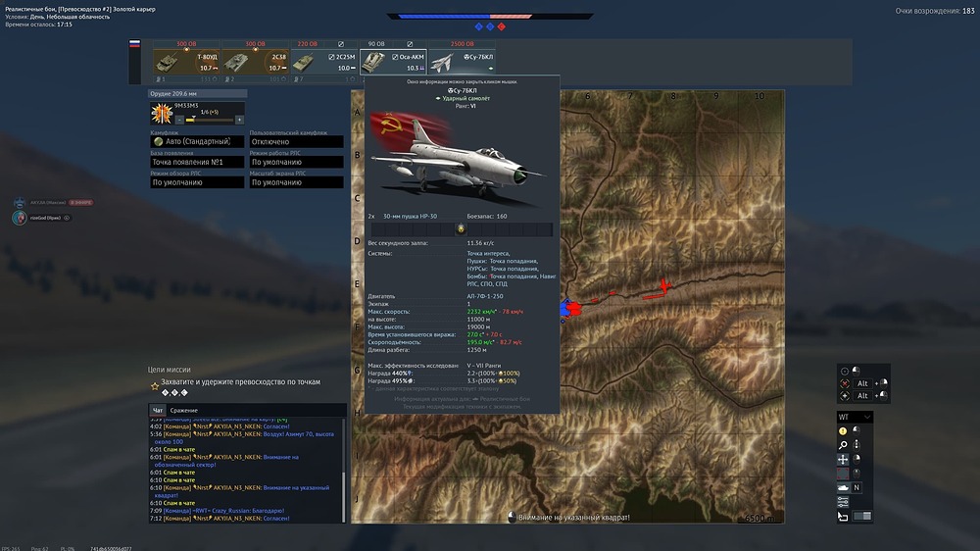Decrease 9М33М3 ammo count with minus
980x551 pixels.
tap(179, 120)
